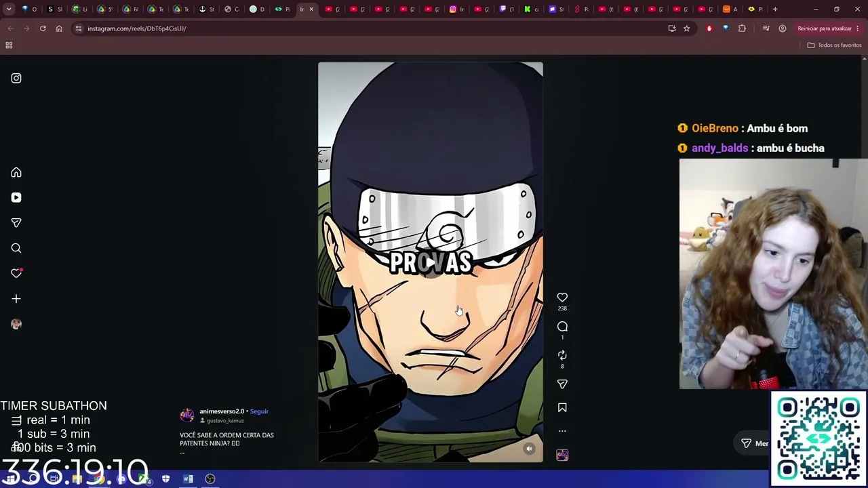Open the Reels section in the sidebar

16,197
